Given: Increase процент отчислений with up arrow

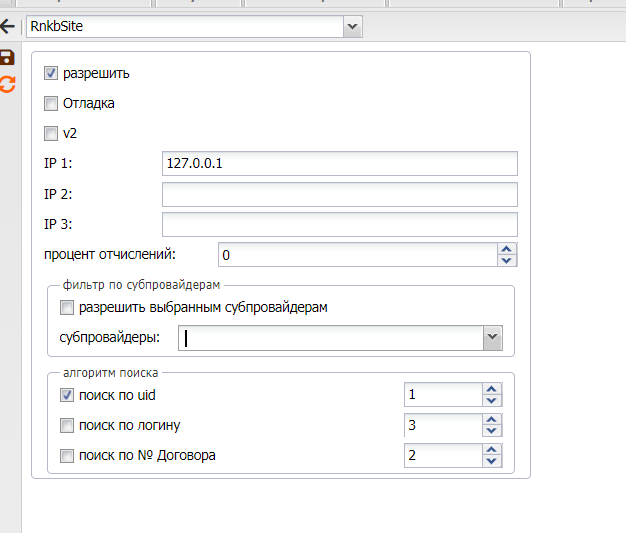Looking at the screenshot, I should (x=507, y=249).
